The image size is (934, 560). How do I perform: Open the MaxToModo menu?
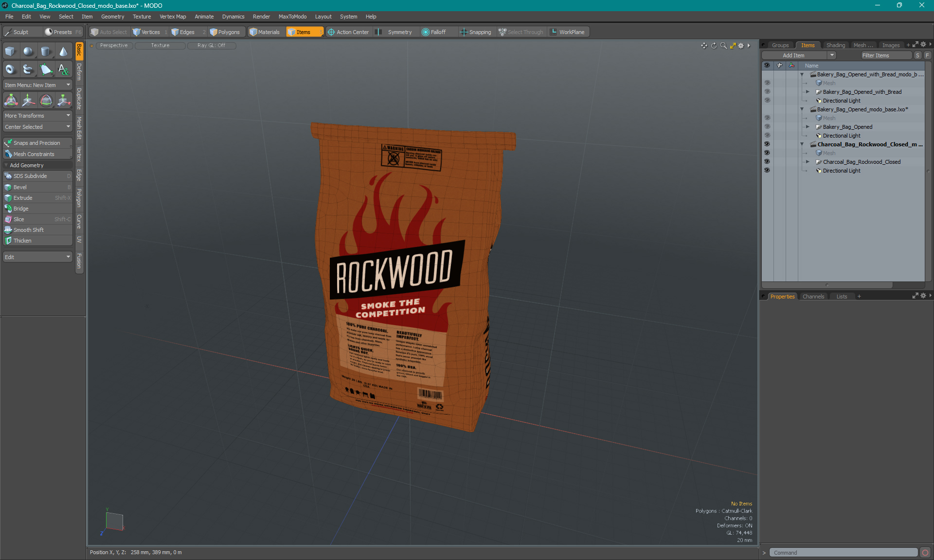[292, 17]
